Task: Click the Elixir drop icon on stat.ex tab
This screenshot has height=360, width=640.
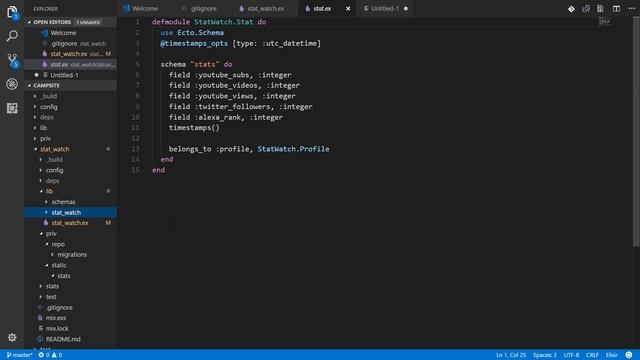Action: pos(308,9)
